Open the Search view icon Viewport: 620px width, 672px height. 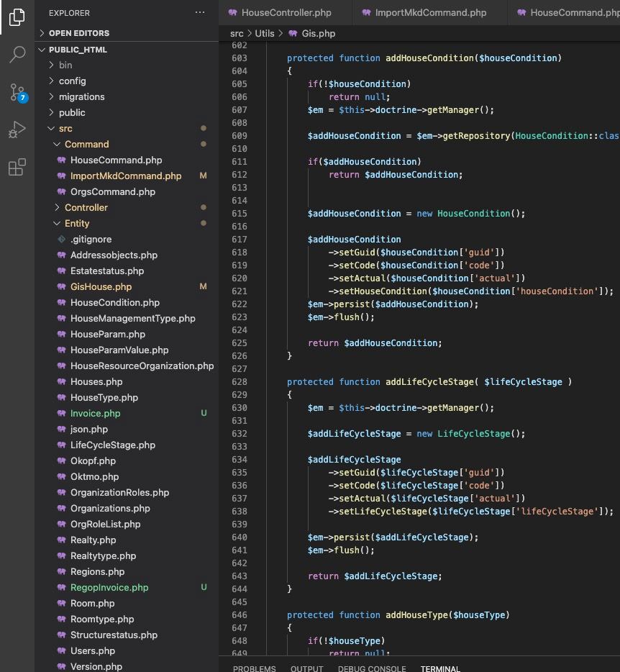[17, 54]
